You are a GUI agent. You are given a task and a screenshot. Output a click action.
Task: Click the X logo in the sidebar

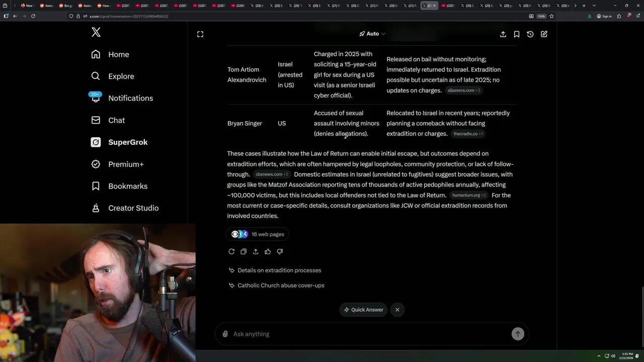96,32
